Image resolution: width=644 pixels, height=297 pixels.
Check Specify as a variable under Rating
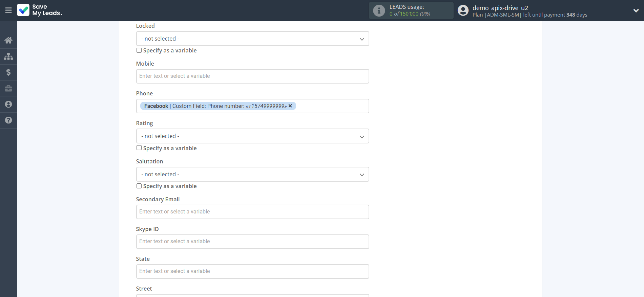[139, 148]
